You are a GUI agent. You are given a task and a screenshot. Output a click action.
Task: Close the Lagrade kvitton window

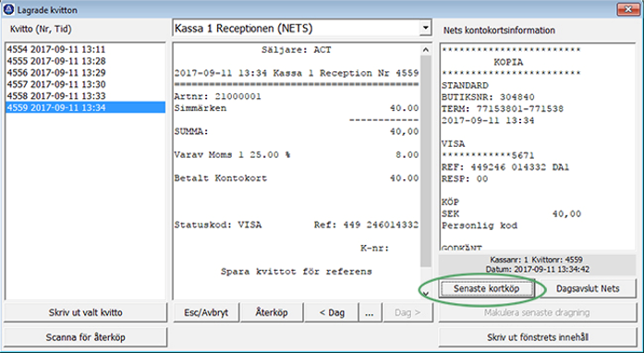pos(628,9)
